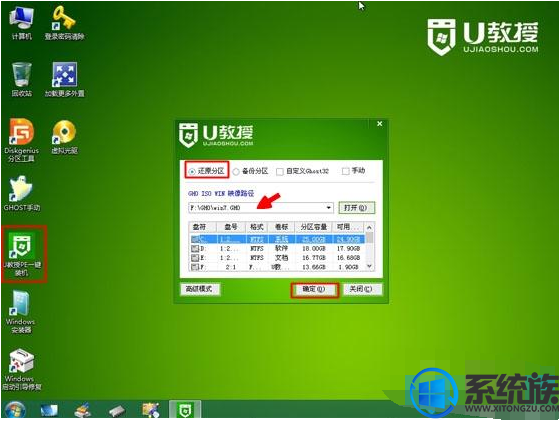Image resolution: width=559 pixels, height=421 pixels.
Task: Expand the image path dropdown arrow
Action: pyautogui.click(x=328, y=208)
